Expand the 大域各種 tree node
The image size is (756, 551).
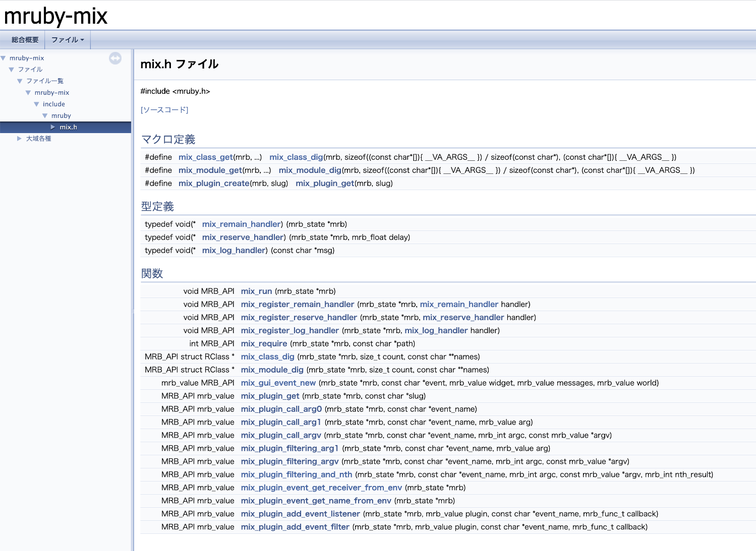19,139
